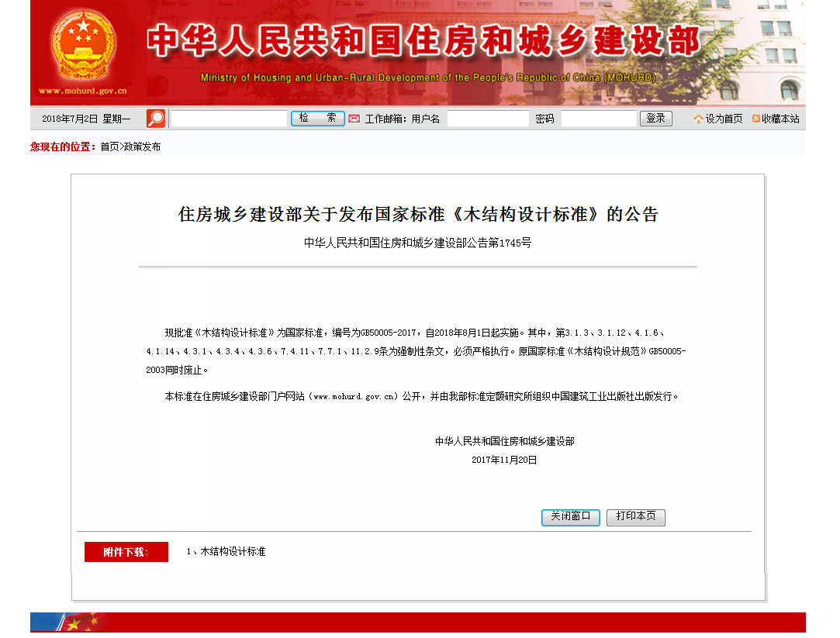Click the orange magnifier search icon
The height and width of the screenshot is (638, 840).
pos(156,119)
